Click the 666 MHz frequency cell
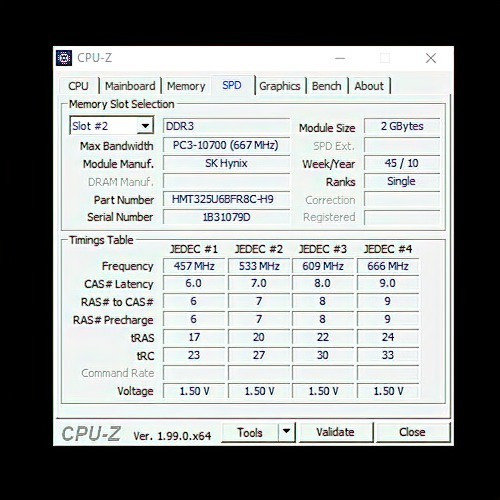Viewport: 500px width, 500px height. [388, 266]
